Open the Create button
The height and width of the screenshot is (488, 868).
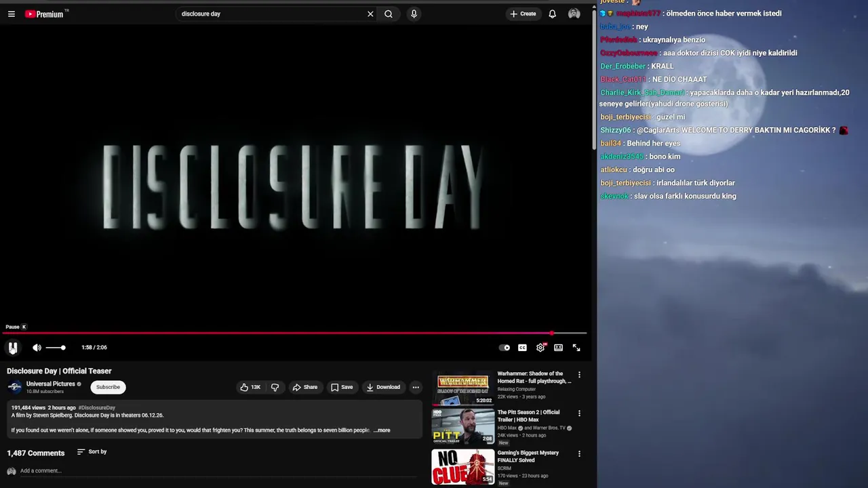tap(523, 14)
